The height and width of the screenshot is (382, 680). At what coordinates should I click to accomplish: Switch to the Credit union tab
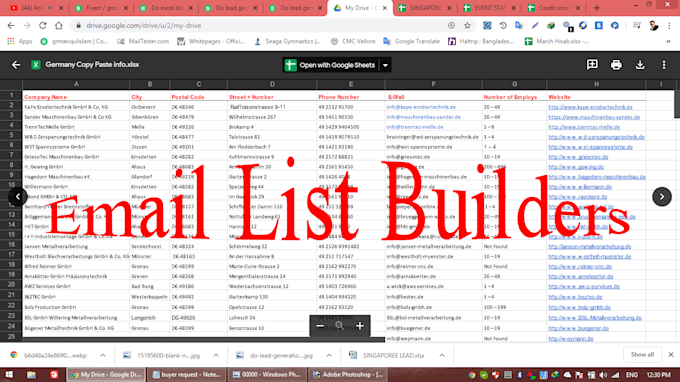tap(554, 8)
